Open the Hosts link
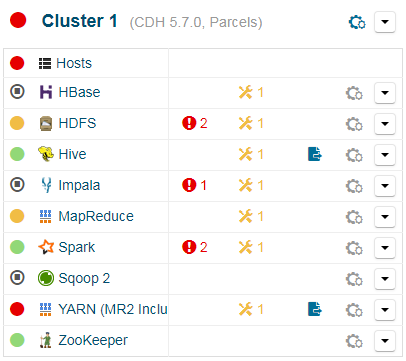 point(74,63)
